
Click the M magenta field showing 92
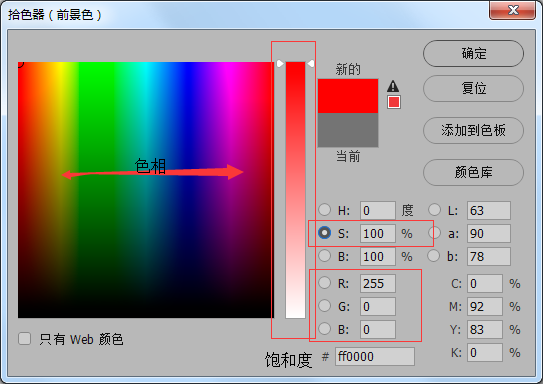pyautogui.click(x=485, y=306)
